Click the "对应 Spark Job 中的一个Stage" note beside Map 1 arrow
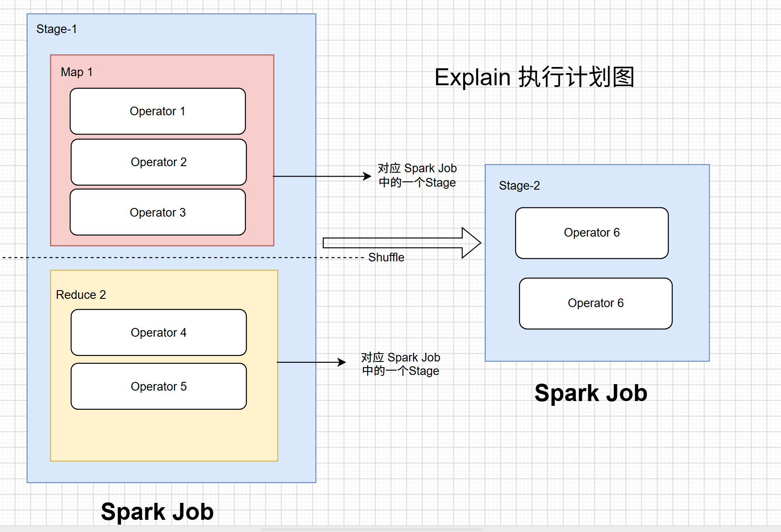Screen dimensions: 781x532 tap(417, 175)
